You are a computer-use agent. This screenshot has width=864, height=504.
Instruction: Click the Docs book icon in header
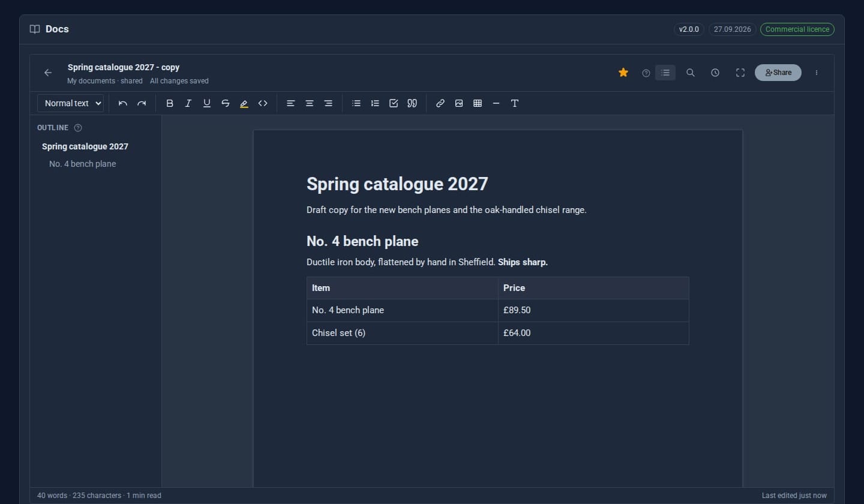click(35, 29)
